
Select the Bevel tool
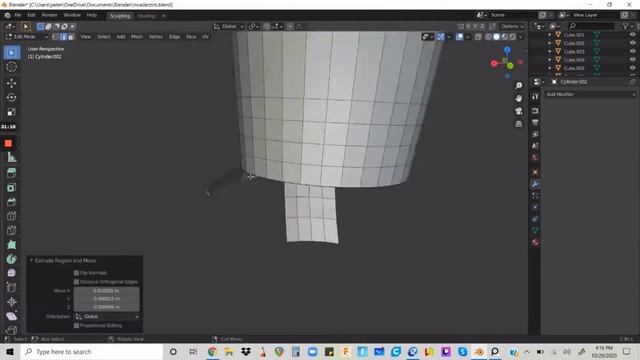click(x=11, y=202)
